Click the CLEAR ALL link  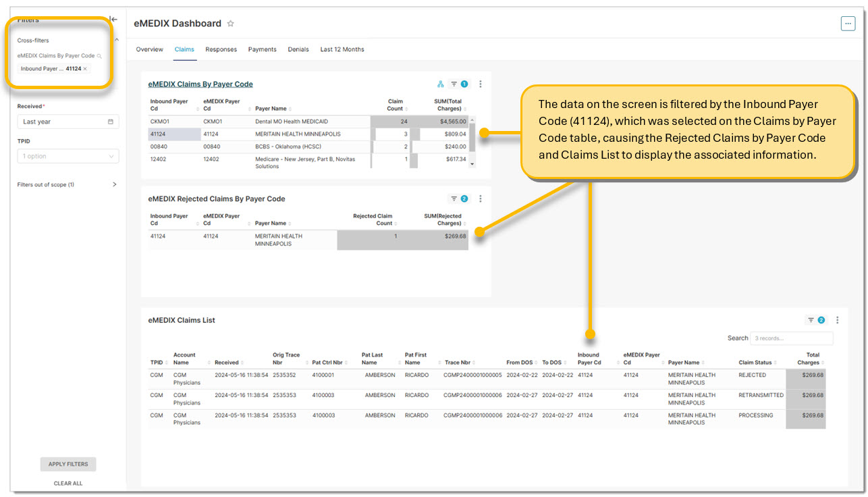[x=68, y=483]
